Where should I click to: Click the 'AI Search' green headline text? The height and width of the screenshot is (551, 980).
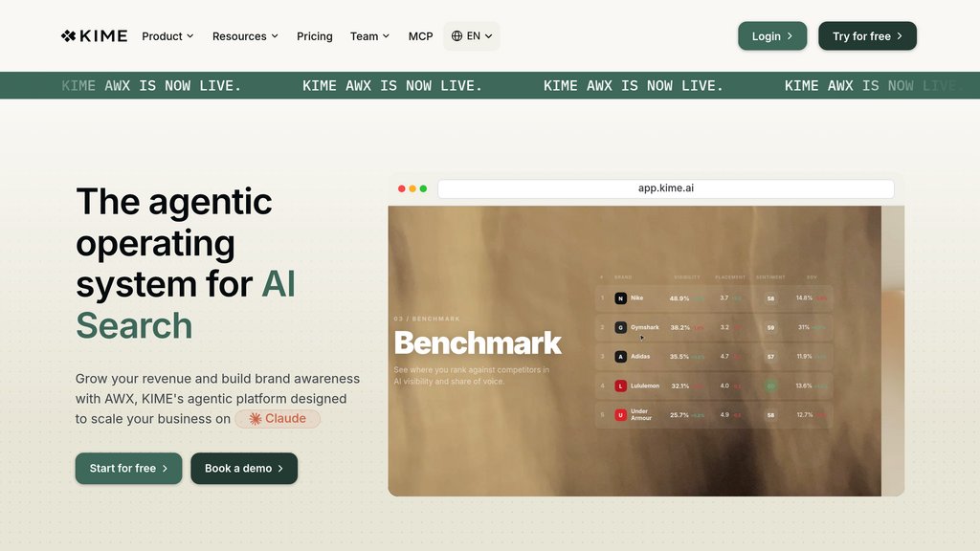point(185,305)
